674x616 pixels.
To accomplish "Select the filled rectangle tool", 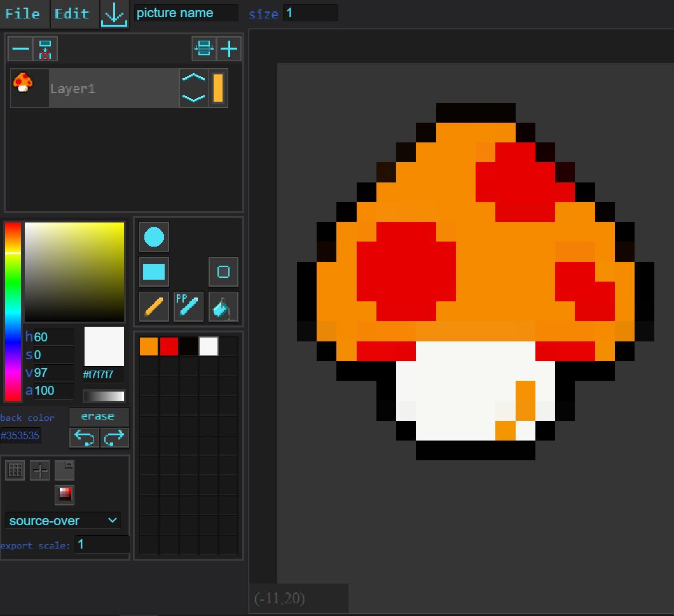I will pyautogui.click(x=154, y=271).
